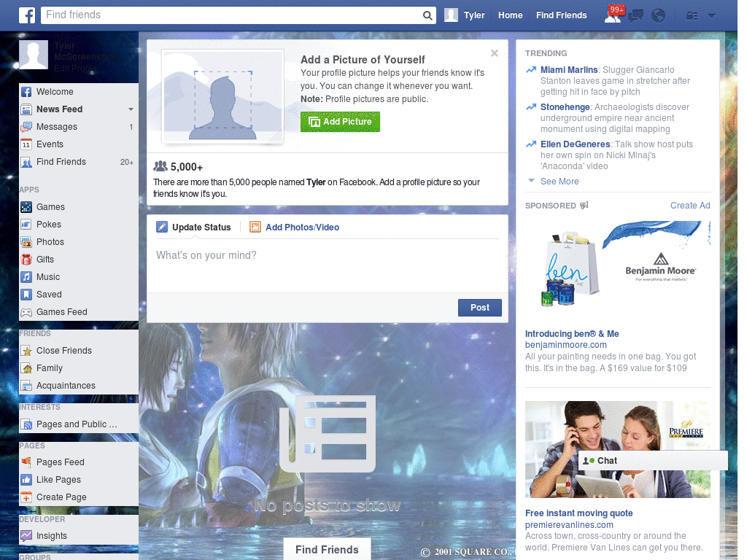Click the Find Friends '20+' count
This screenshot has width=747, height=560.
(x=127, y=163)
